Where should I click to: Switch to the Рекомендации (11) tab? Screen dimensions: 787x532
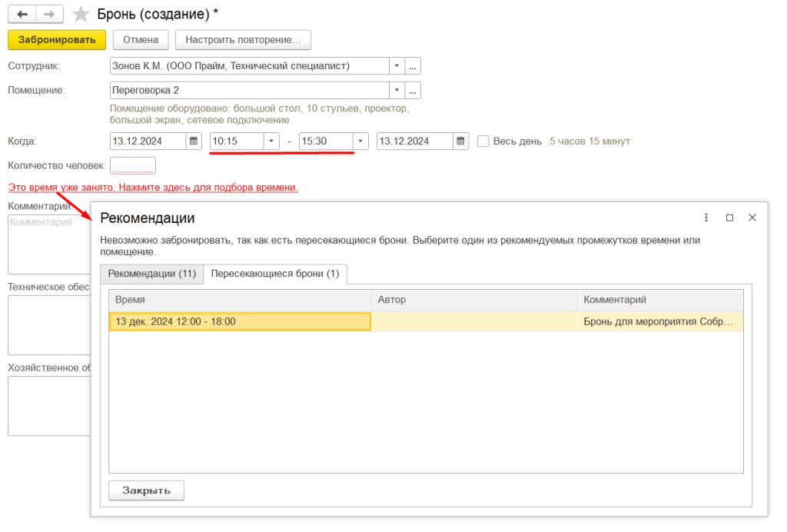pyautogui.click(x=151, y=274)
